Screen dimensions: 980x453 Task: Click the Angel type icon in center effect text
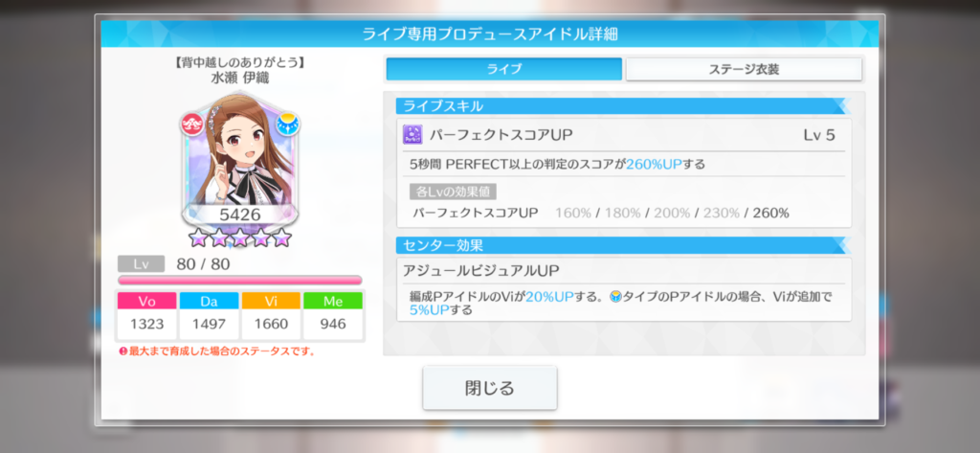(x=615, y=297)
